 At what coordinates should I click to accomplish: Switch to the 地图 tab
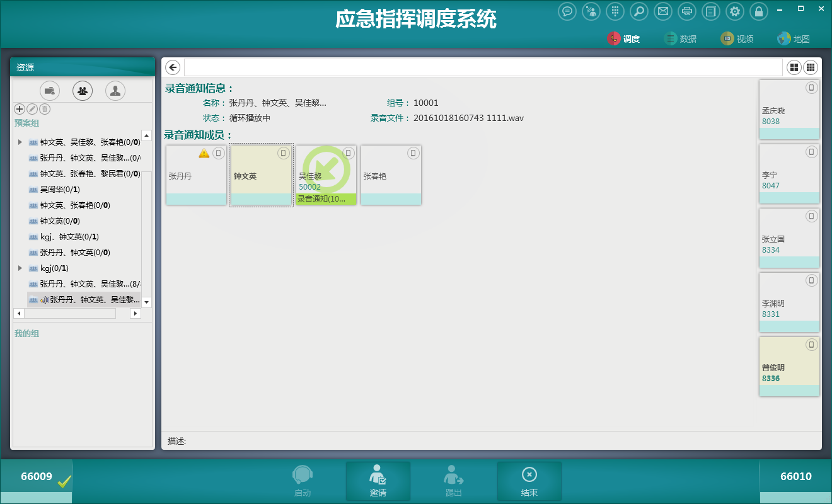[x=794, y=39]
